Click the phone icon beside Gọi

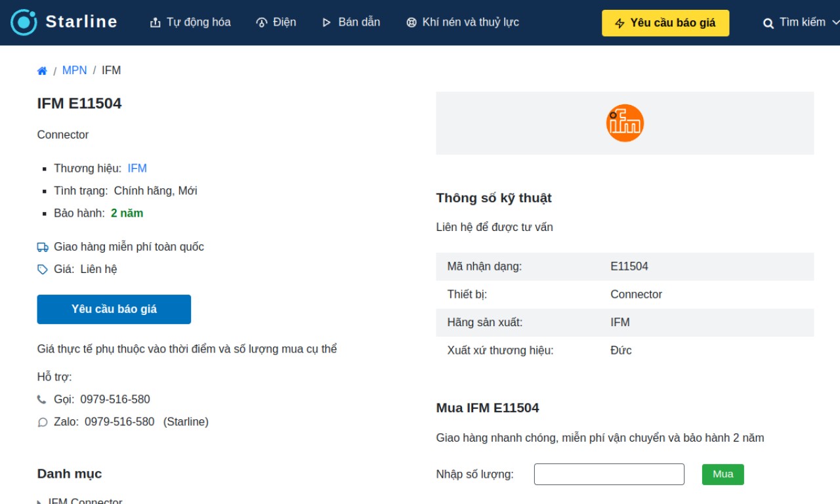pyautogui.click(x=42, y=400)
